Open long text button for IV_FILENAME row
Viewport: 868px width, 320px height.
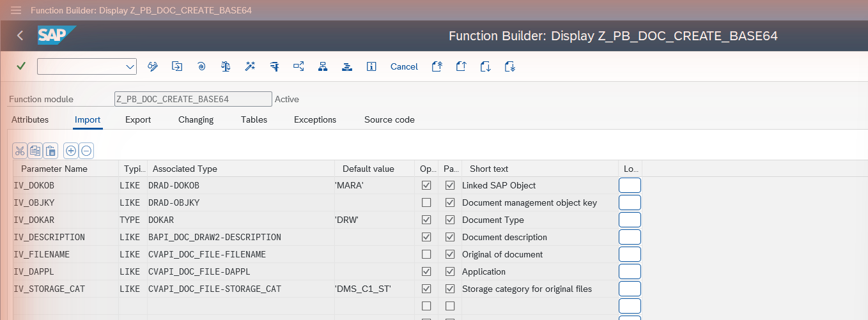coord(630,254)
